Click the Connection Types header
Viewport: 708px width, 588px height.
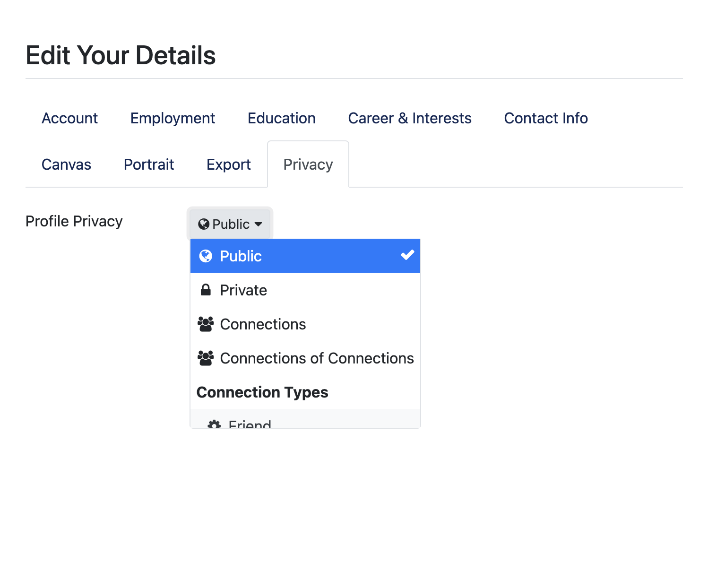click(262, 392)
